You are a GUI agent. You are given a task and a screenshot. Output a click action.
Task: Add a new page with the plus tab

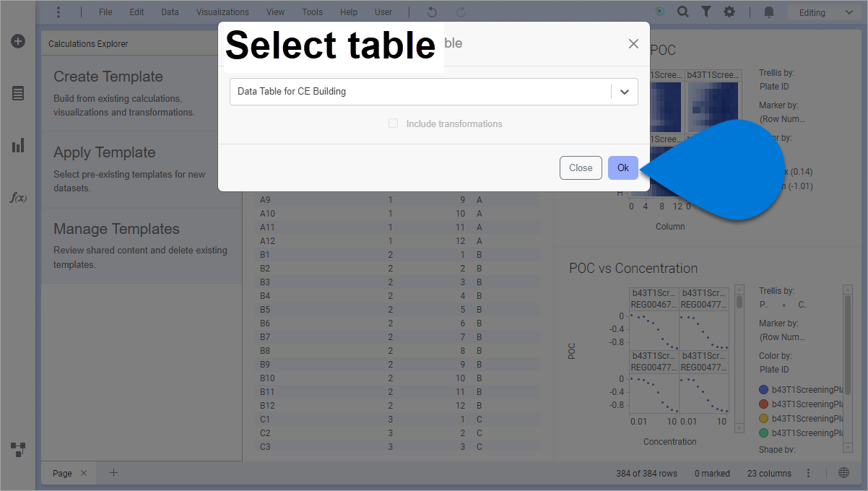pos(113,473)
